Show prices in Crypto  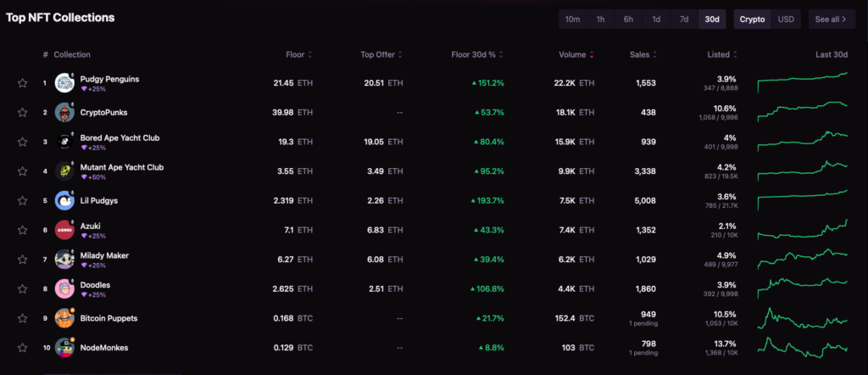click(x=753, y=20)
